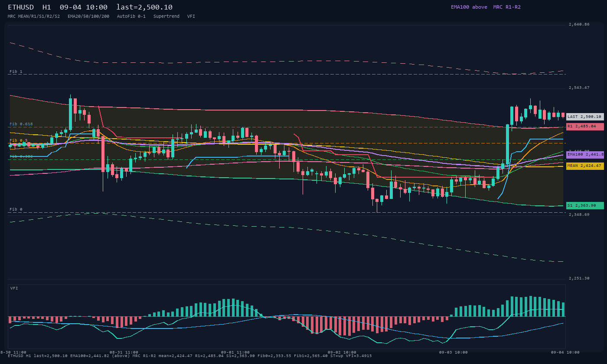The height and width of the screenshot is (364, 607).
Task: Click the 'VFI' label of the lower indicator panel
Action: (14, 288)
